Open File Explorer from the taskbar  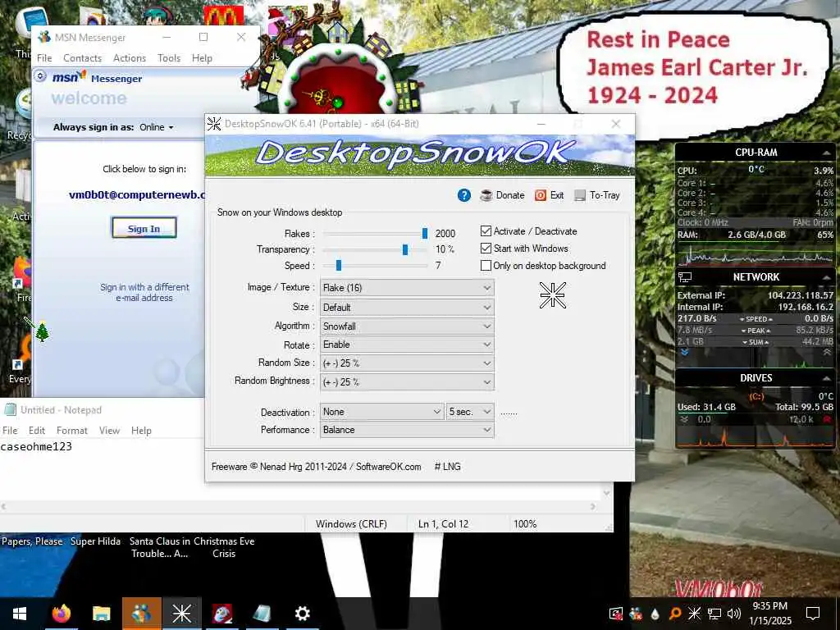[x=101, y=614]
